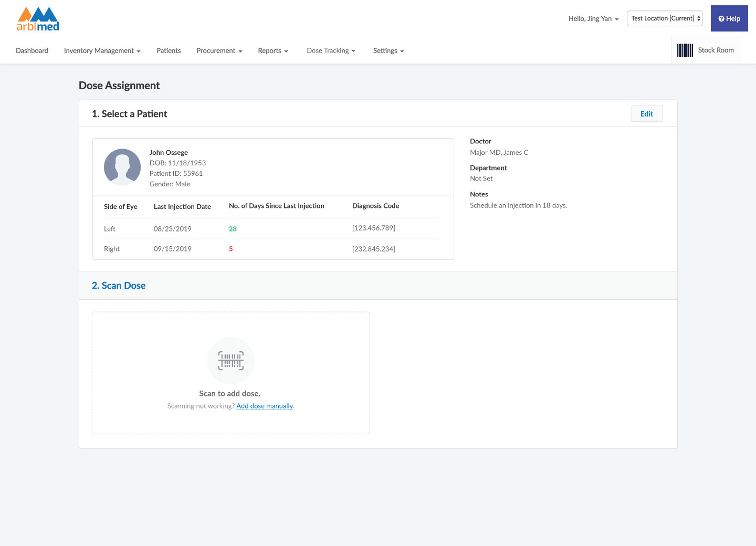Viewport: 756px width, 546px height.
Task: Click the arbimed logo
Action: (38, 19)
